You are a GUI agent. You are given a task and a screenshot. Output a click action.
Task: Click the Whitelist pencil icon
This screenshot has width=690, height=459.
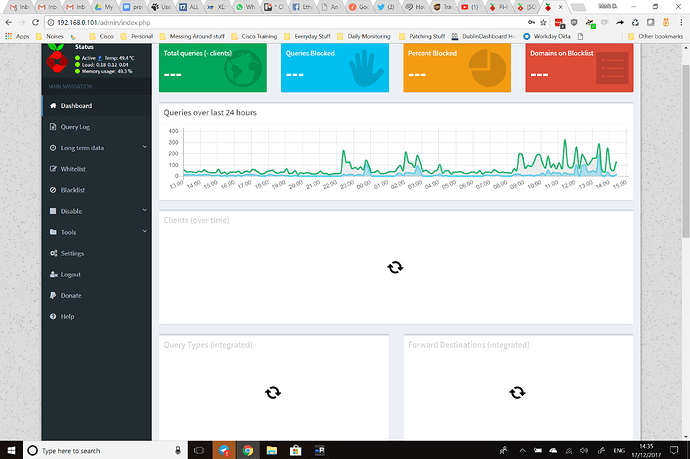(x=53, y=169)
